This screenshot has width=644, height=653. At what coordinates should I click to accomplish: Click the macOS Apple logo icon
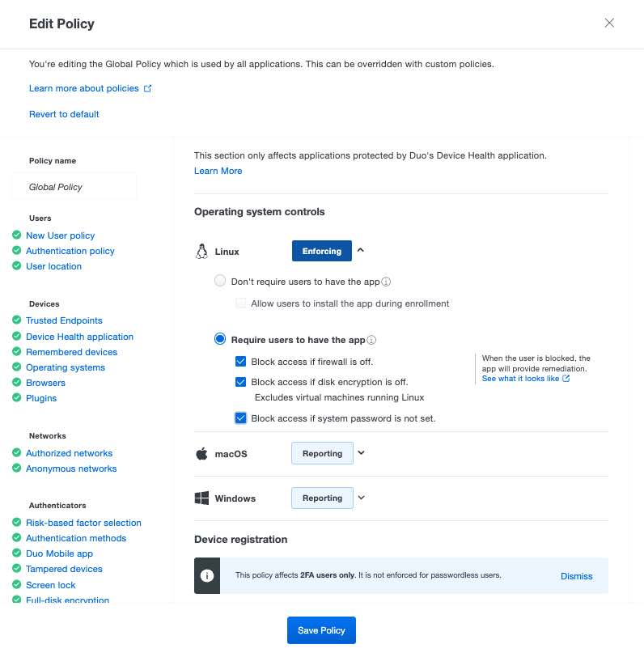coord(201,454)
